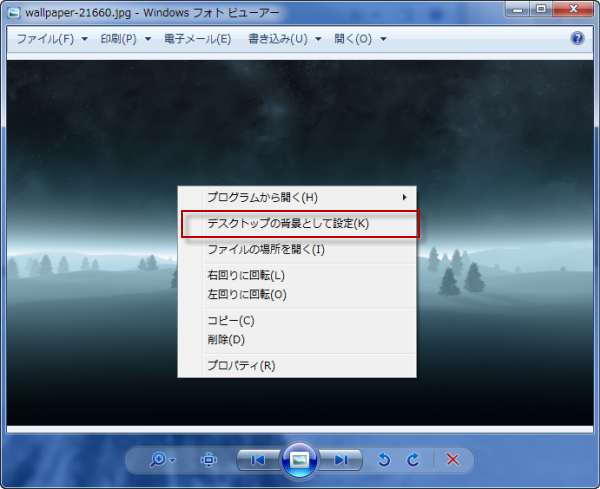Open the help question mark icon
This screenshot has width=600, height=489.
577,39
